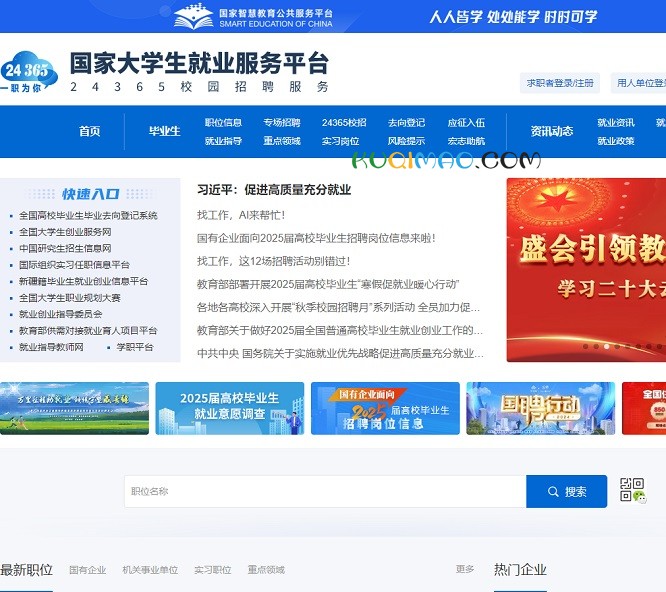
Task: Open 中国研究生招生信息网 quick link
Action: (x=65, y=248)
